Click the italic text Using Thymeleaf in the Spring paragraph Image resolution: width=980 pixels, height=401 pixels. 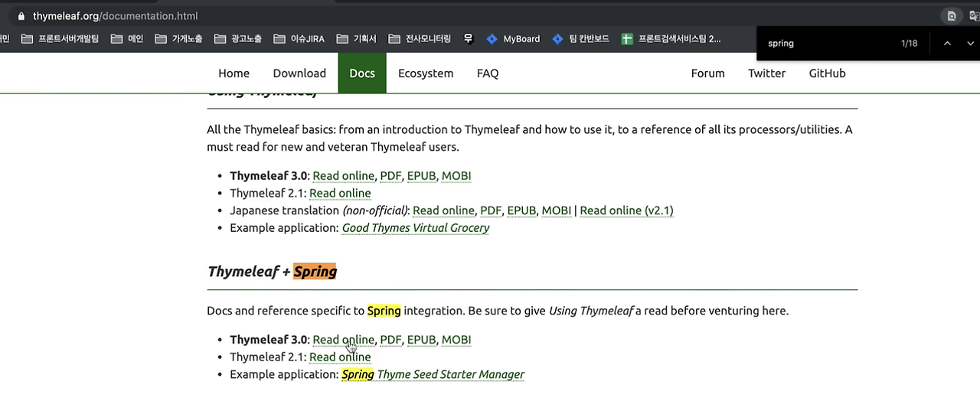591,311
